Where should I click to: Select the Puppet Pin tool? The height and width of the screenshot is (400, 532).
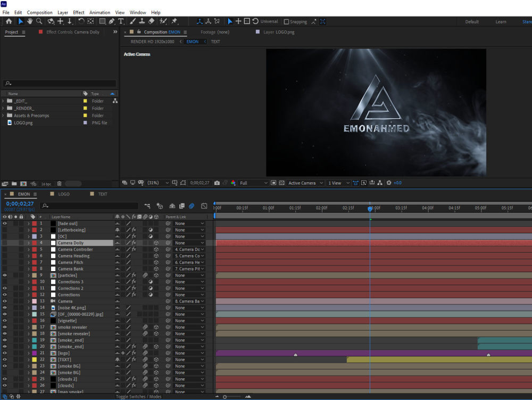click(174, 21)
